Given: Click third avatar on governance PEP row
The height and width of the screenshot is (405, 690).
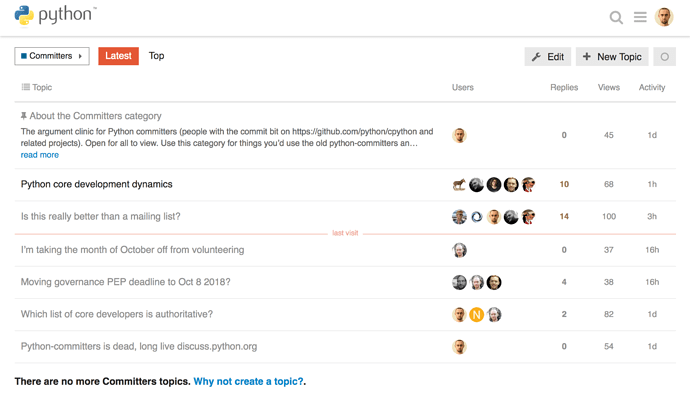Looking at the screenshot, I should point(494,282).
